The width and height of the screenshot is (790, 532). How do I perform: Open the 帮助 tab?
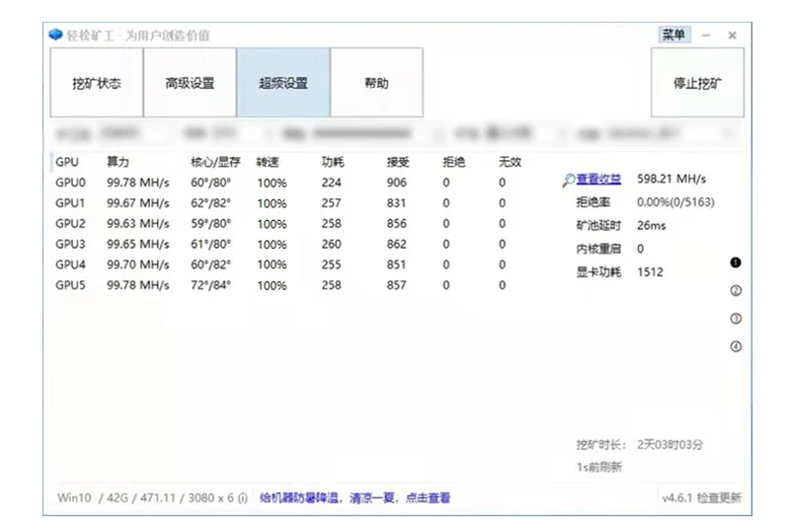point(376,84)
